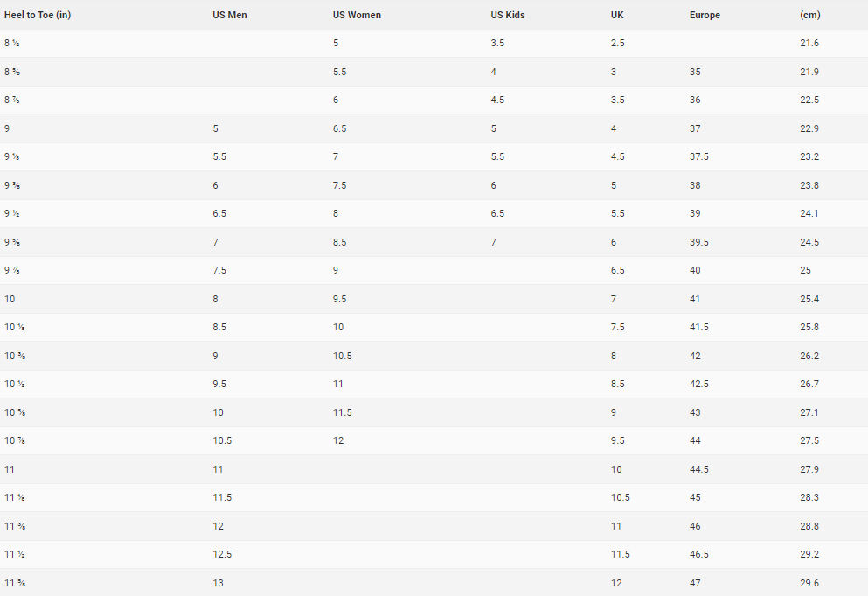The width and height of the screenshot is (868, 596).
Task: Click the US Women size 11.5 cell
Action: (343, 412)
